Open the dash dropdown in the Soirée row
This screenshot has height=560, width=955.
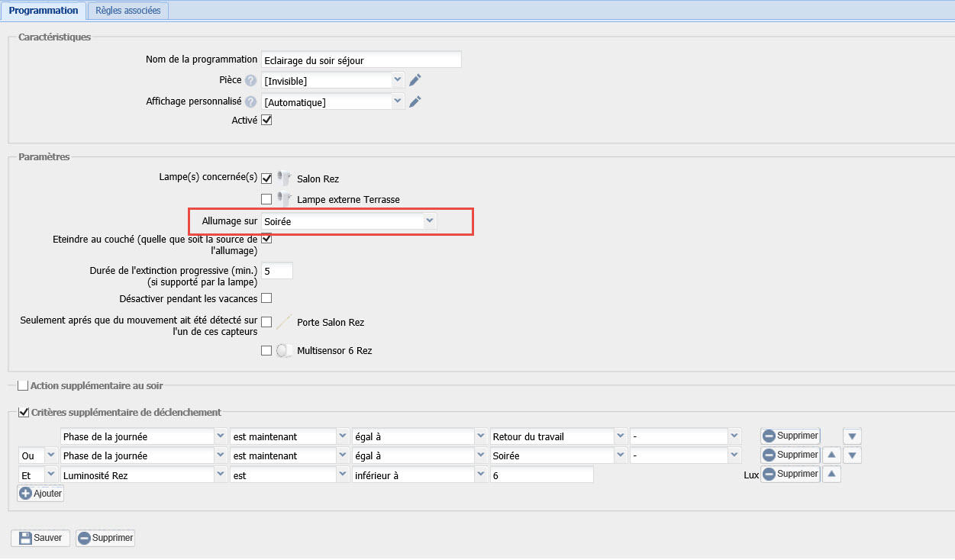tap(686, 455)
